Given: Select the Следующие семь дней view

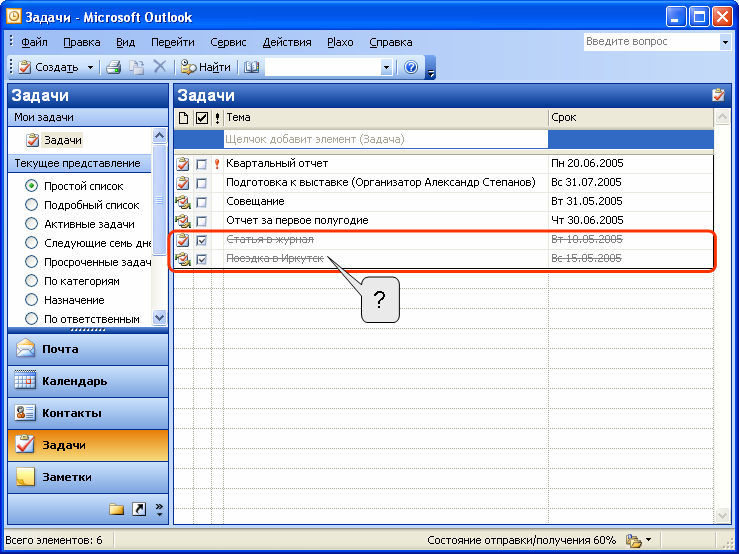Looking at the screenshot, I should click(88, 243).
